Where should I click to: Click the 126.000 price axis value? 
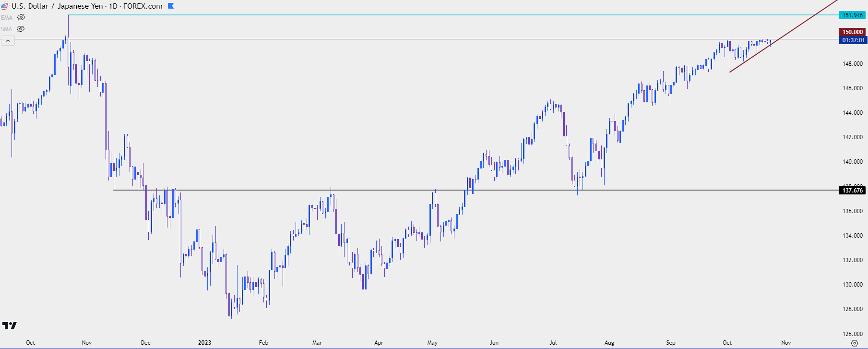click(853, 334)
